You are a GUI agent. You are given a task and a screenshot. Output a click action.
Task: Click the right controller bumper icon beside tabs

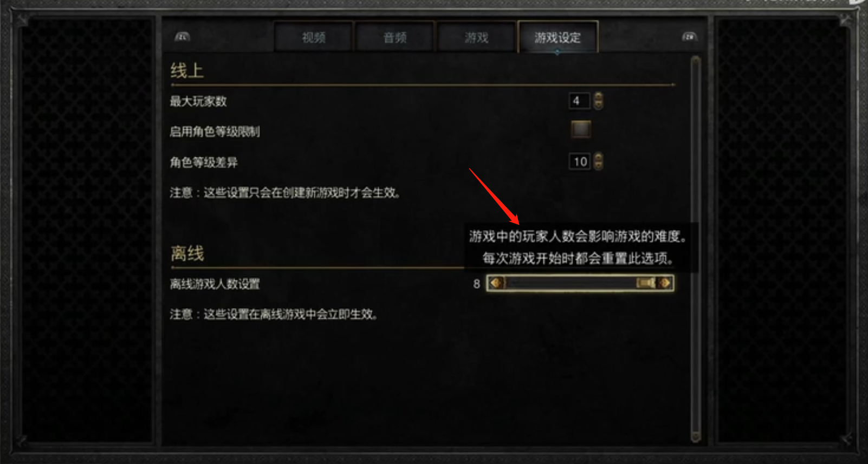click(x=689, y=36)
